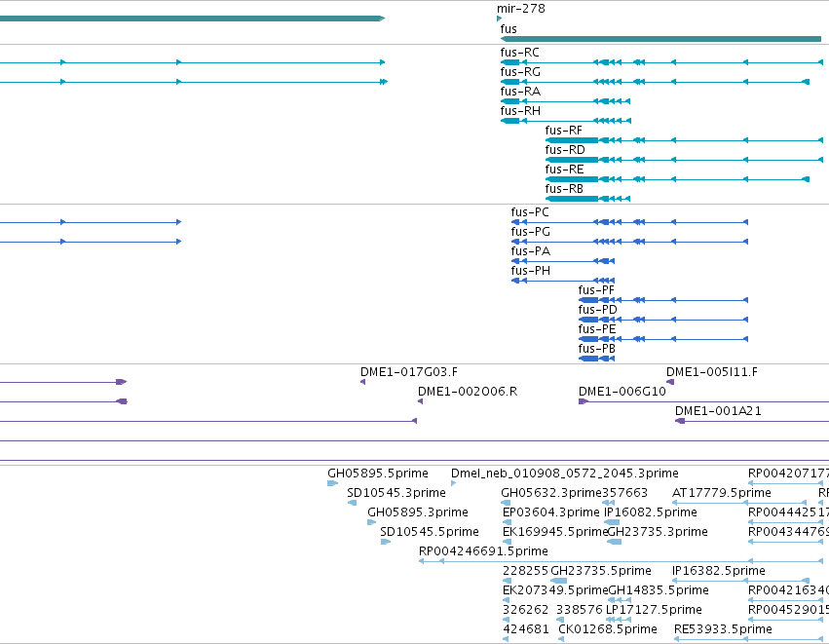Click the 424681 EST feature
This screenshot has height=644, width=829.
tap(506, 639)
